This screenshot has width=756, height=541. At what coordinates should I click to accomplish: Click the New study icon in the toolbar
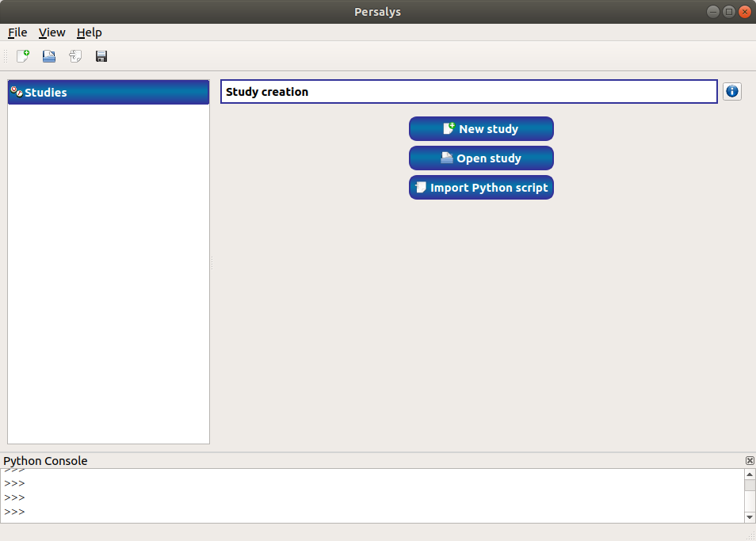[x=23, y=56]
